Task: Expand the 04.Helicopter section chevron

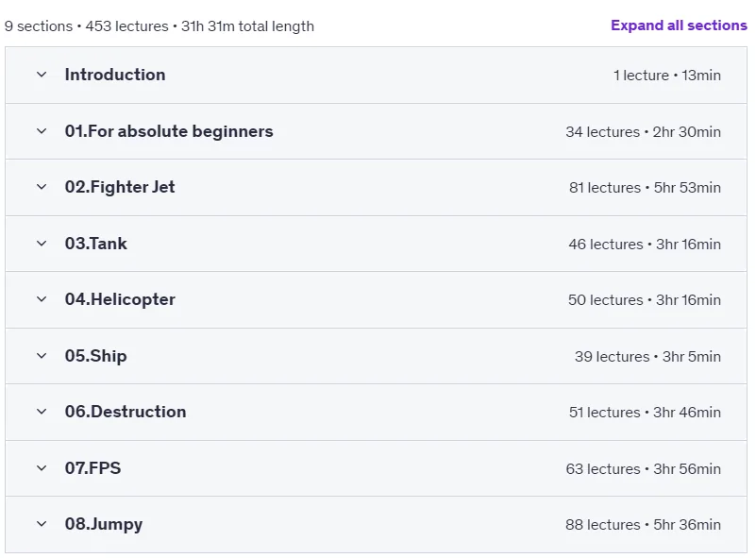Action: pyautogui.click(x=42, y=299)
